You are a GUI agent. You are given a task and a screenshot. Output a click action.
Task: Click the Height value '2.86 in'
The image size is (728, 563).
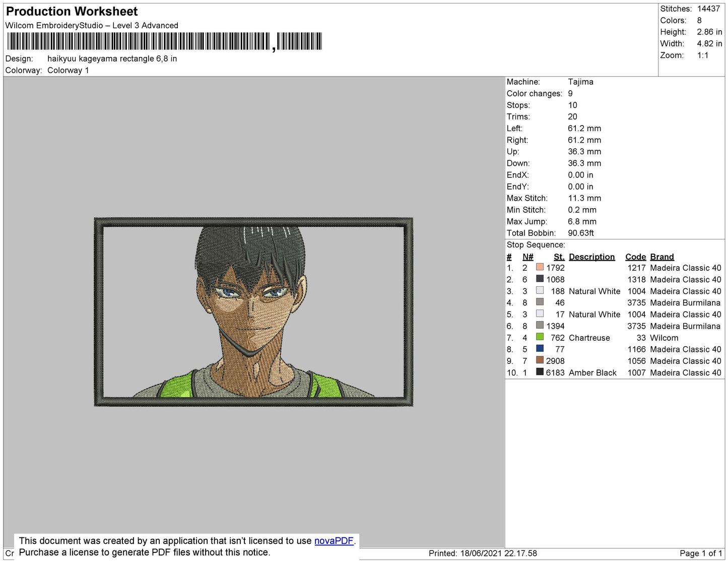click(x=709, y=32)
